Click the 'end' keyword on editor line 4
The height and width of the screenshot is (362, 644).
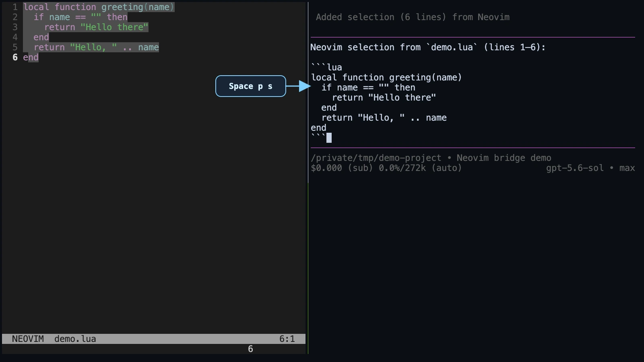click(41, 37)
